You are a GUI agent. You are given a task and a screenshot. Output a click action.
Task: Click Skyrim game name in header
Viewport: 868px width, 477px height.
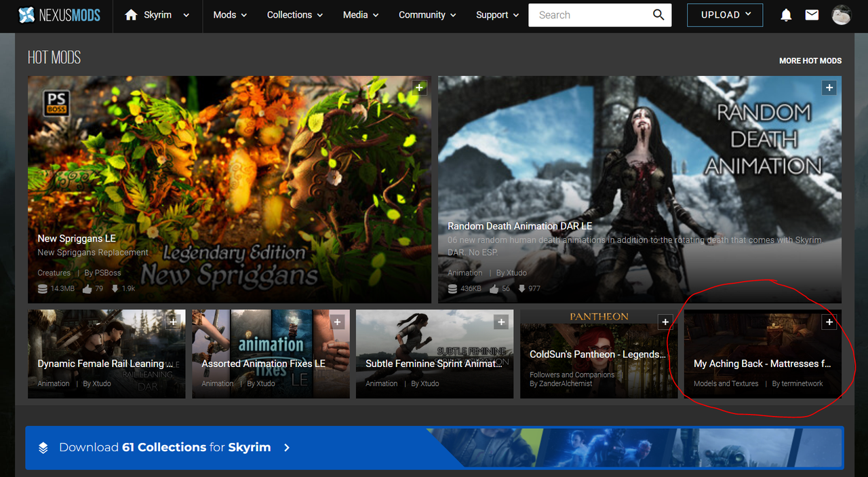tap(157, 15)
